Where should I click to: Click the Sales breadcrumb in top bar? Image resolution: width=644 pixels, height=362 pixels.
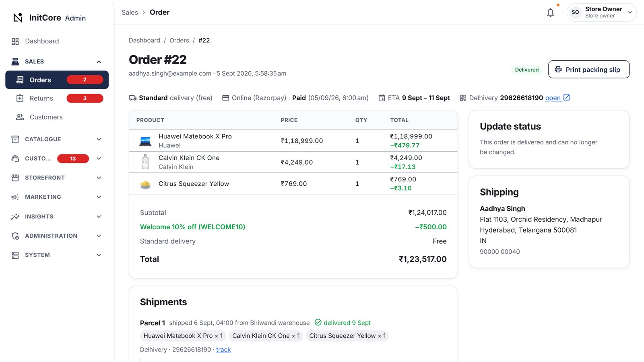click(130, 12)
